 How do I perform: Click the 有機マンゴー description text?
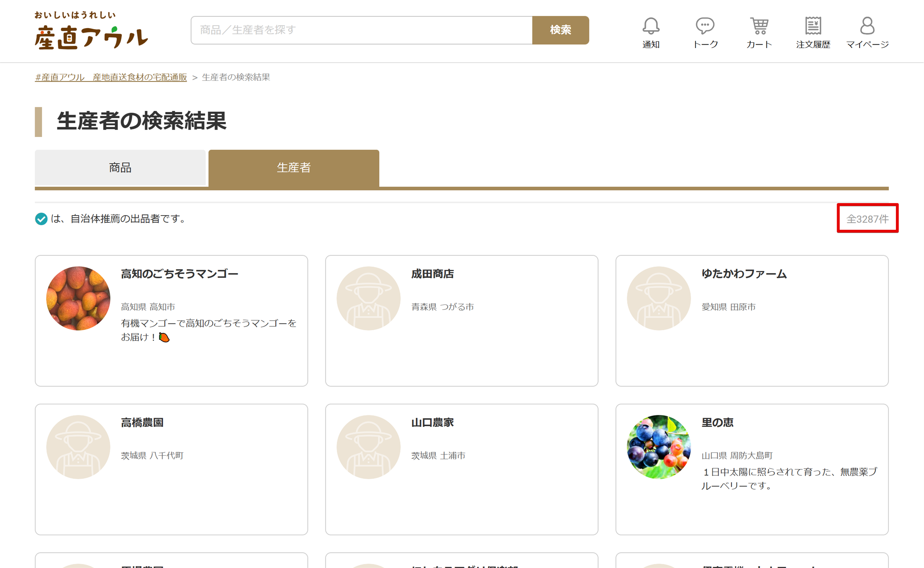point(209,330)
